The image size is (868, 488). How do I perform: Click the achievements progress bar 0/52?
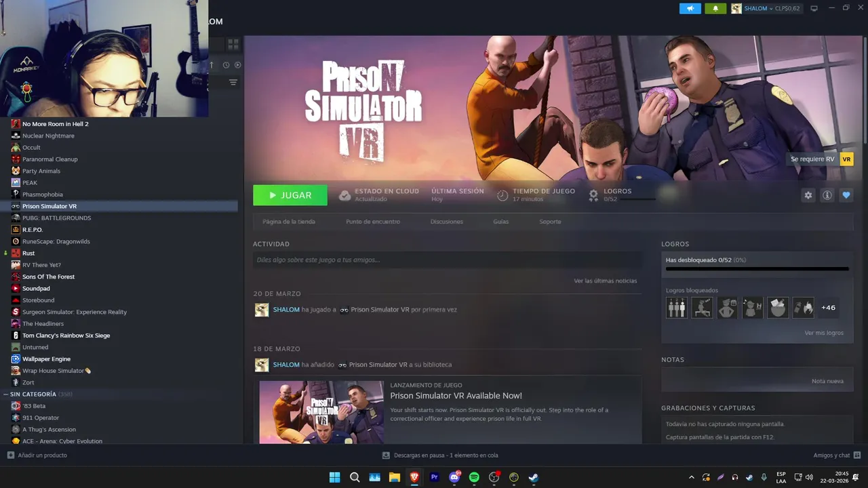point(757,269)
